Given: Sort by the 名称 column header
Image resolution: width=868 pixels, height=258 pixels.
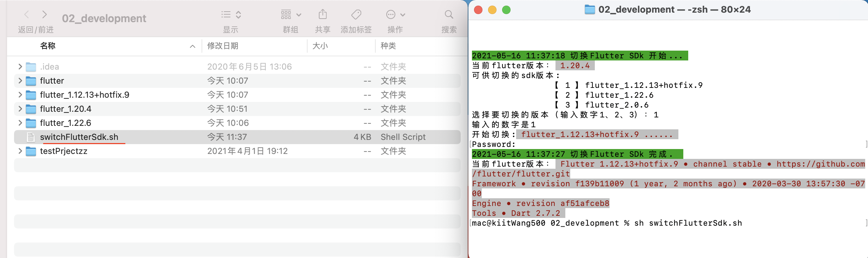Looking at the screenshot, I should [48, 46].
